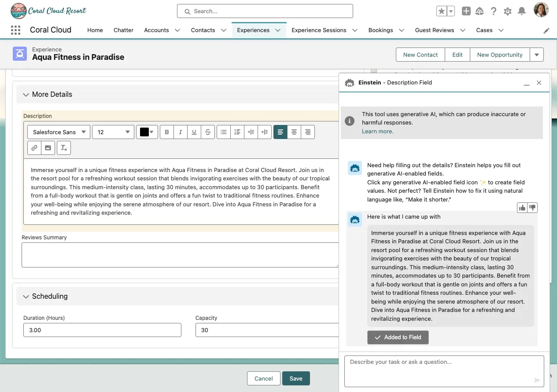Insert a bulleted list
This screenshot has width=557, height=392.
[224, 132]
